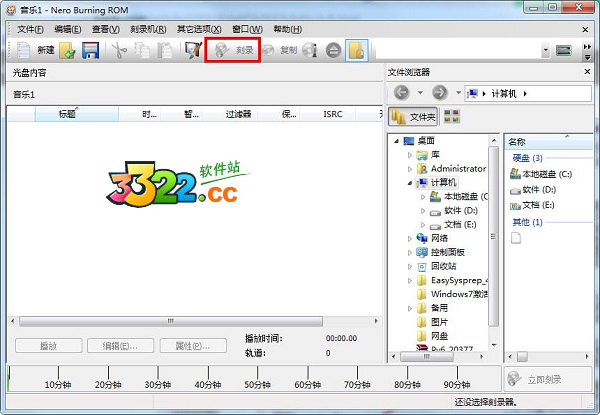Select 文档 (E:) in the file list
The width and height of the screenshot is (600, 415).
pos(532,205)
